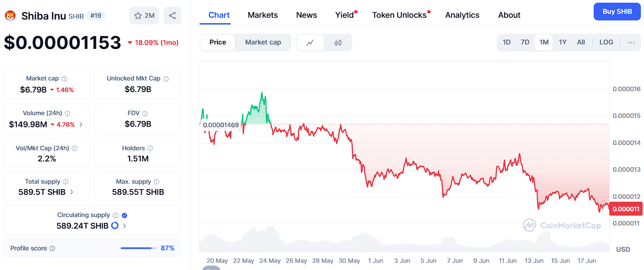Show info tooltip for Total supply

[x=65, y=181]
